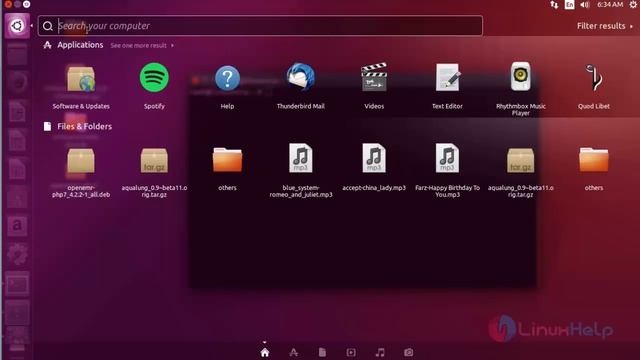Open keyboard language En indicator
The height and width of the screenshot is (360, 640).
tap(569, 4)
